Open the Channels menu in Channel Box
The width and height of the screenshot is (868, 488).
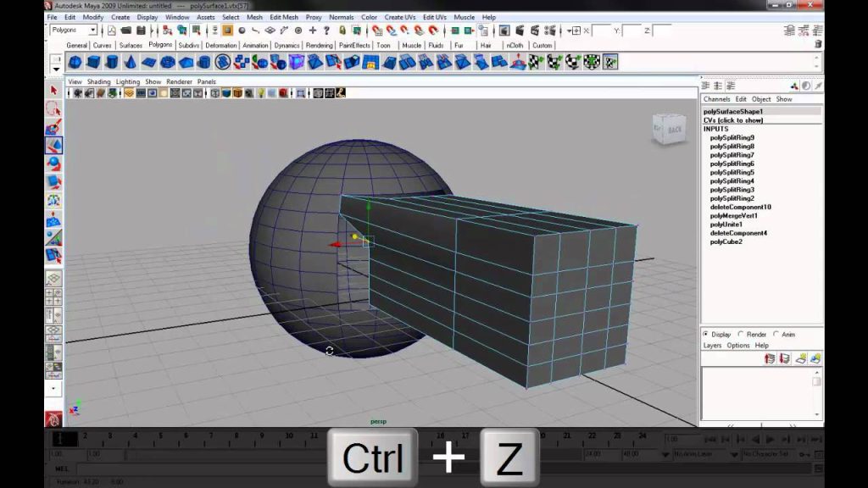716,99
